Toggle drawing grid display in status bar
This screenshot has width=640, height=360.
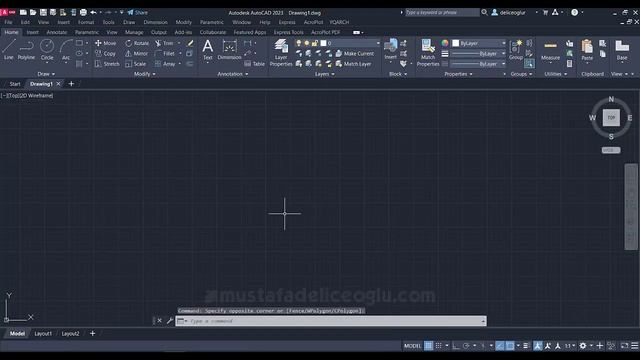[x=428, y=346]
